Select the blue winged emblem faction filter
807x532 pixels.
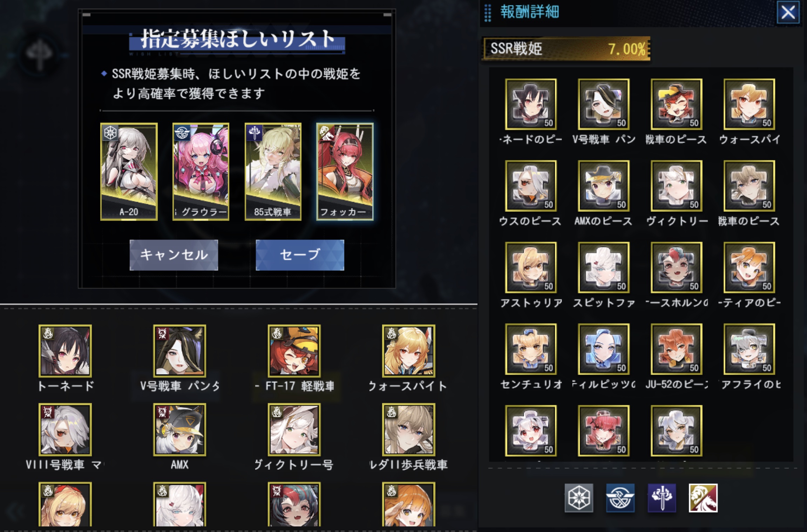click(x=620, y=498)
